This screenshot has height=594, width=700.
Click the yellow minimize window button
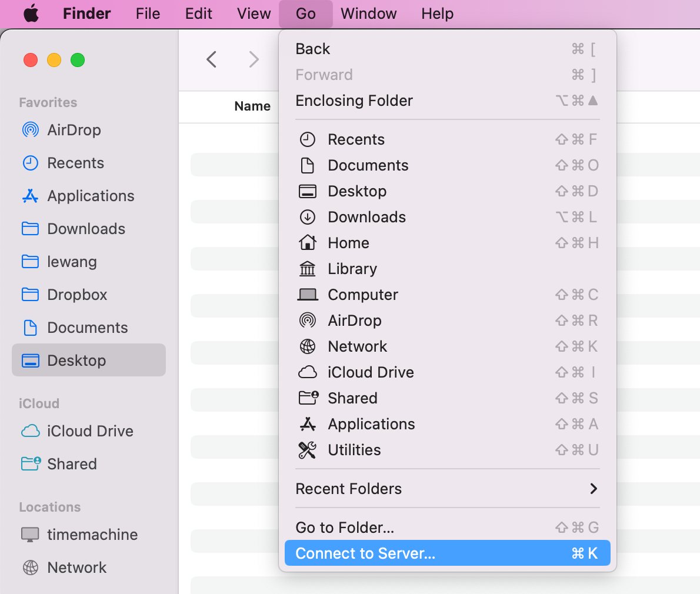pyautogui.click(x=54, y=59)
